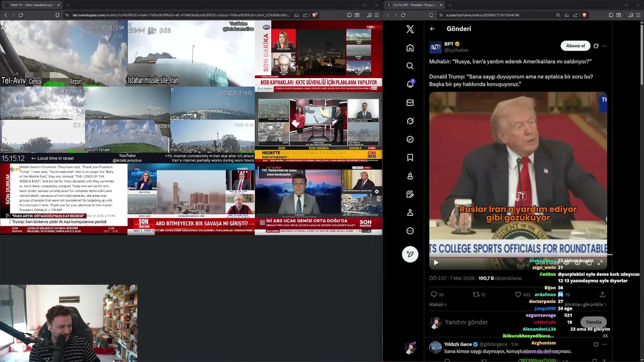The height and width of the screenshot is (362, 644).
Task: Open Messages envelope icon in X sidebar
Action: [410, 103]
